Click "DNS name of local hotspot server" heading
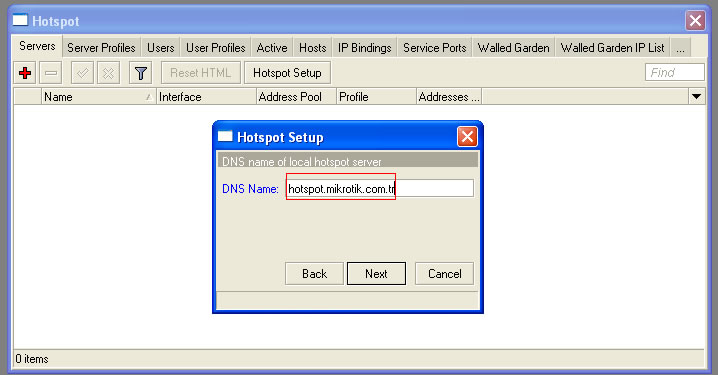This screenshot has width=718, height=375. [301, 162]
